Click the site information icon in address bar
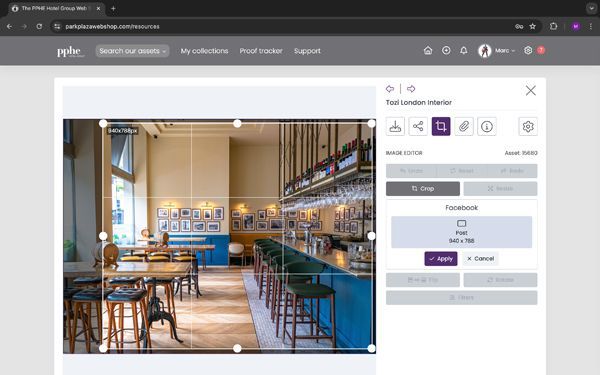Viewport: 600px width, 375px height. tap(57, 26)
